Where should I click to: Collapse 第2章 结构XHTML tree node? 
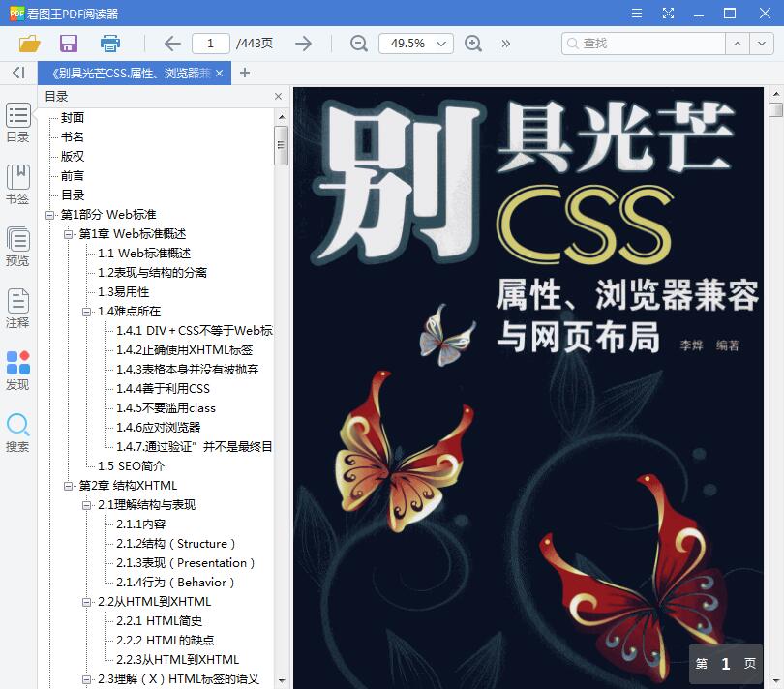pos(68,486)
